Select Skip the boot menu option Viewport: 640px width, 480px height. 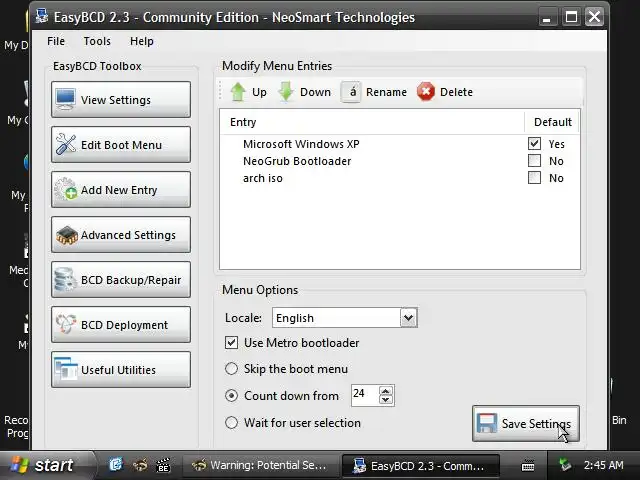pos(231,369)
